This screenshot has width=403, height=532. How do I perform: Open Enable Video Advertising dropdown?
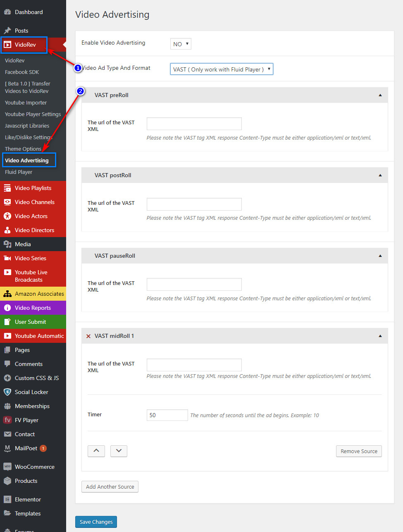point(181,44)
